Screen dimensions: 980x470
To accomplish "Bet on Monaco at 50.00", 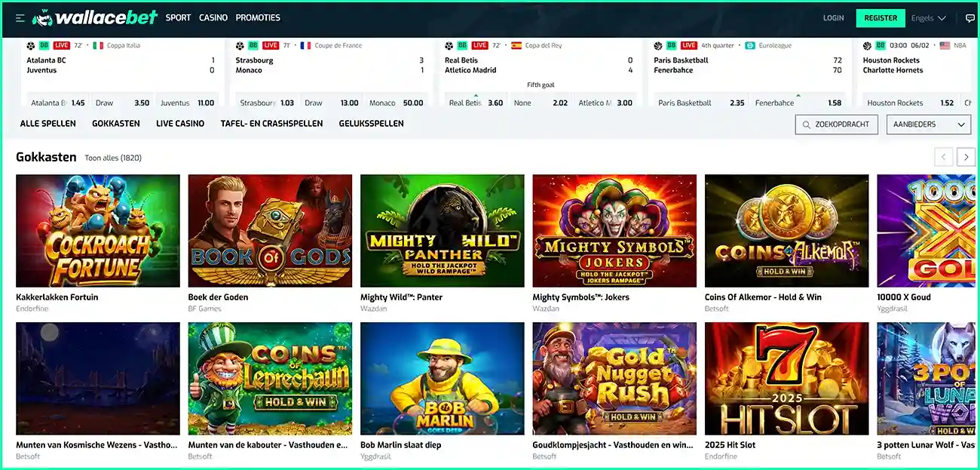I will click(x=396, y=101).
